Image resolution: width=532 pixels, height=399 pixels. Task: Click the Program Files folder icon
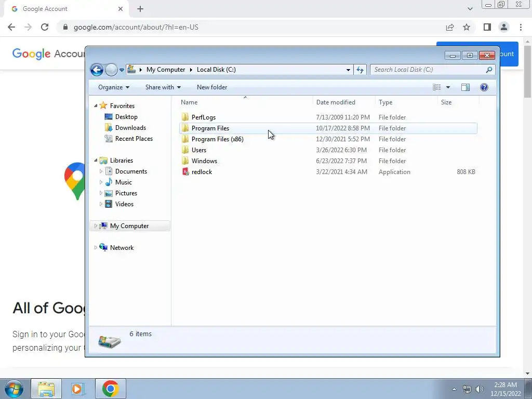click(x=185, y=128)
